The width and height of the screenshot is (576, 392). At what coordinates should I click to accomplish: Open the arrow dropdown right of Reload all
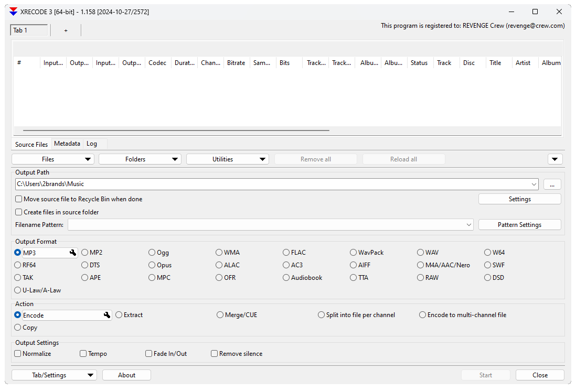pos(554,159)
